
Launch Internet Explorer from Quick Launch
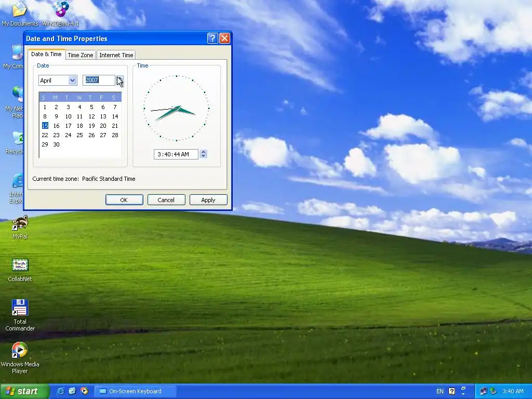point(60,391)
